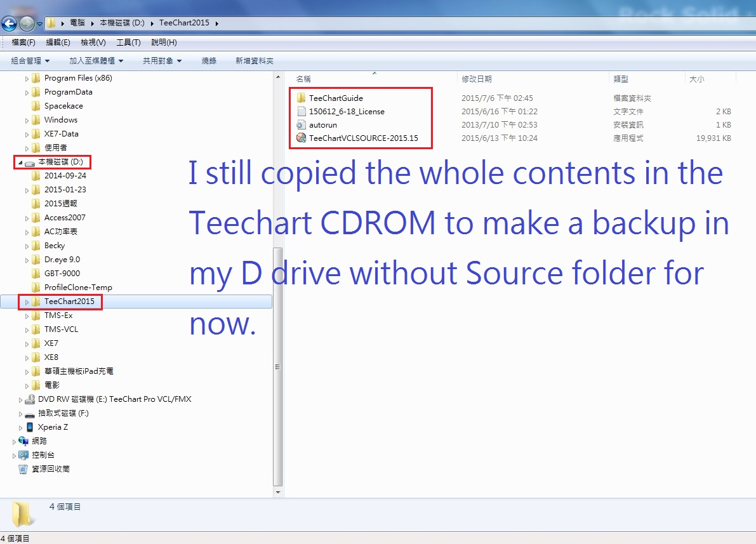This screenshot has height=544, width=756.
Task: Open the 組合管理 dropdown
Action: pos(30,61)
